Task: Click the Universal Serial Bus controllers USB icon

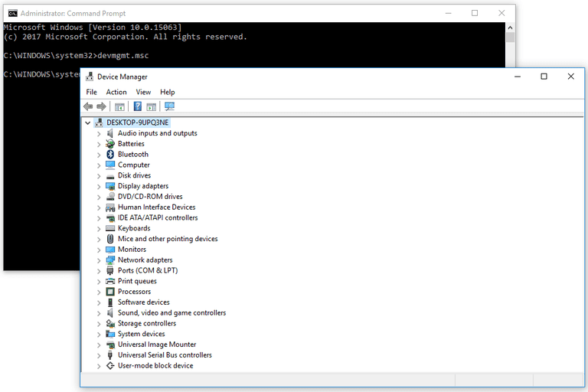Action: 110,354
